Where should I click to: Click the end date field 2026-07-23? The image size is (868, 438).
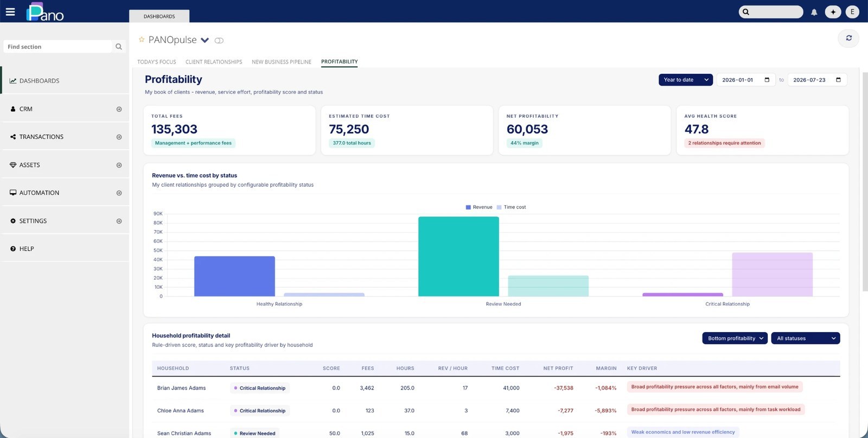click(817, 80)
